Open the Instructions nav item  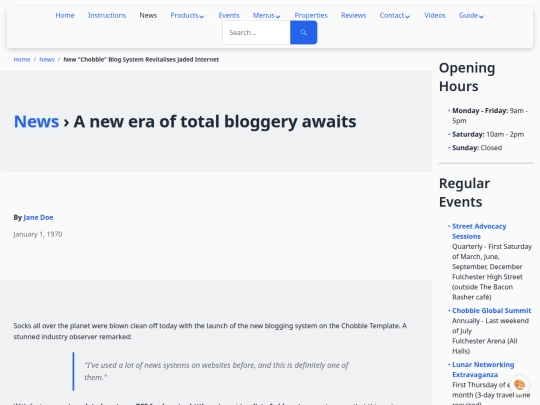[107, 15]
